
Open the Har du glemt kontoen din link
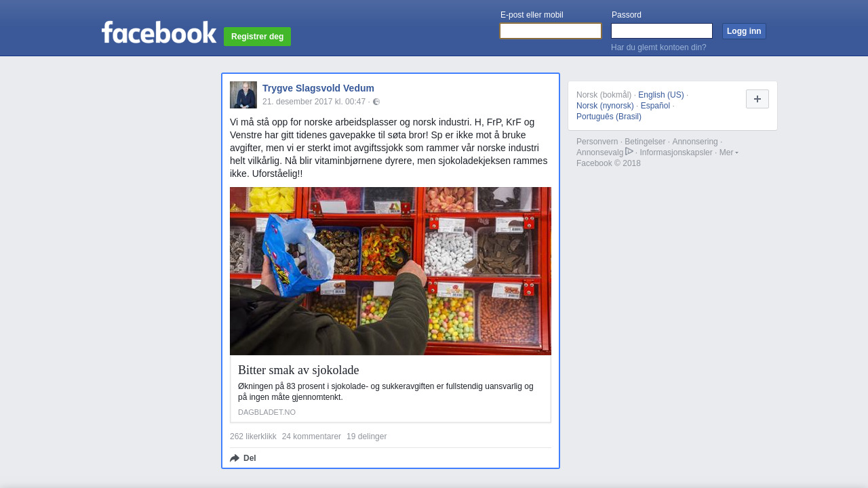click(x=658, y=47)
